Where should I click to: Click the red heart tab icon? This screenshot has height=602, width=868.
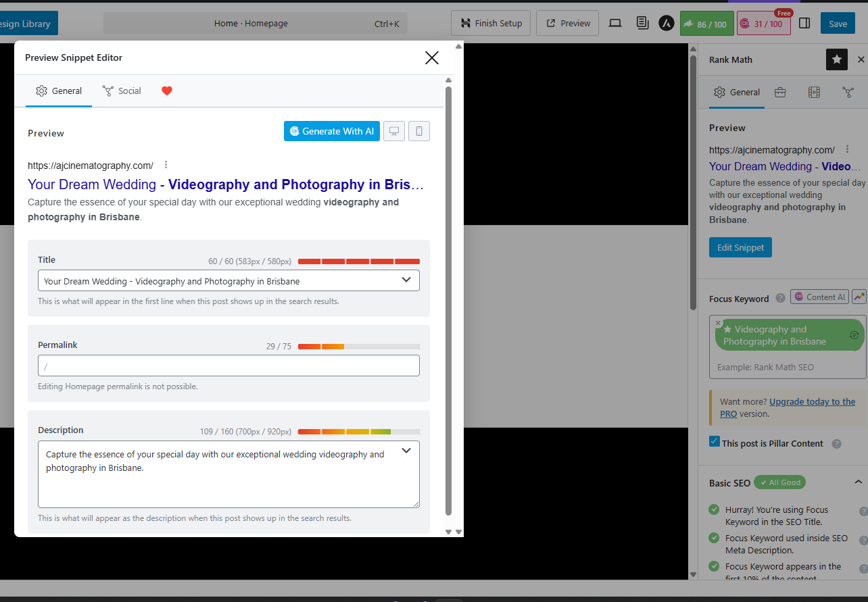[x=167, y=91]
